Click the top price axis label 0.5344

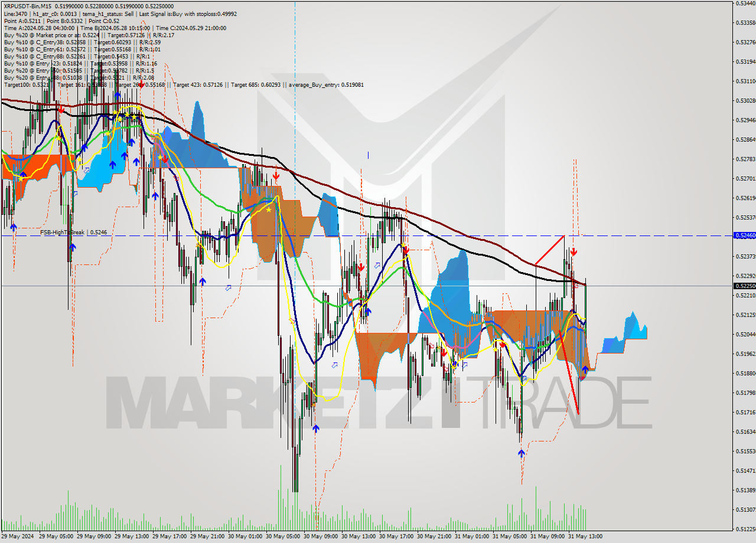(x=745, y=3)
